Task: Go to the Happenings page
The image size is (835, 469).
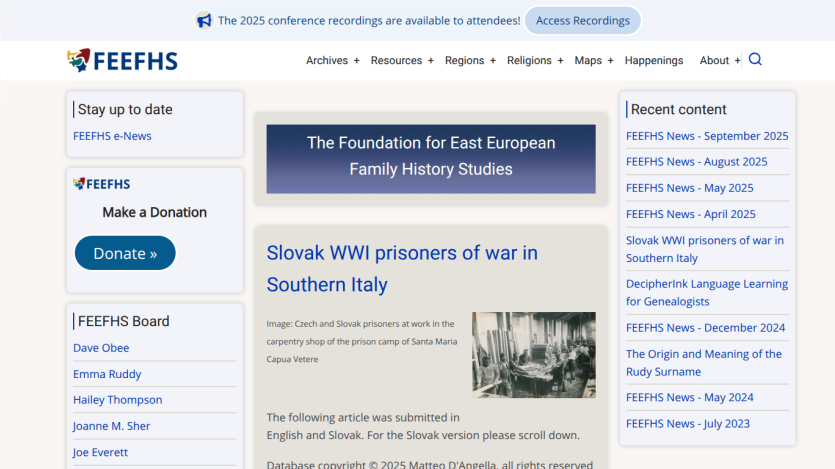Action: click(x=653, y=61)
